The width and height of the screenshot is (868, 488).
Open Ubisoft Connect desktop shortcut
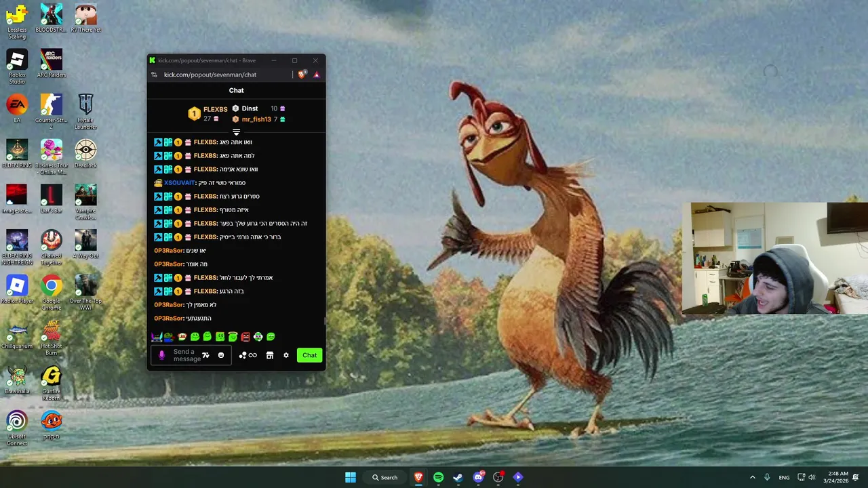pyautogui.click(x=17, y=428)
